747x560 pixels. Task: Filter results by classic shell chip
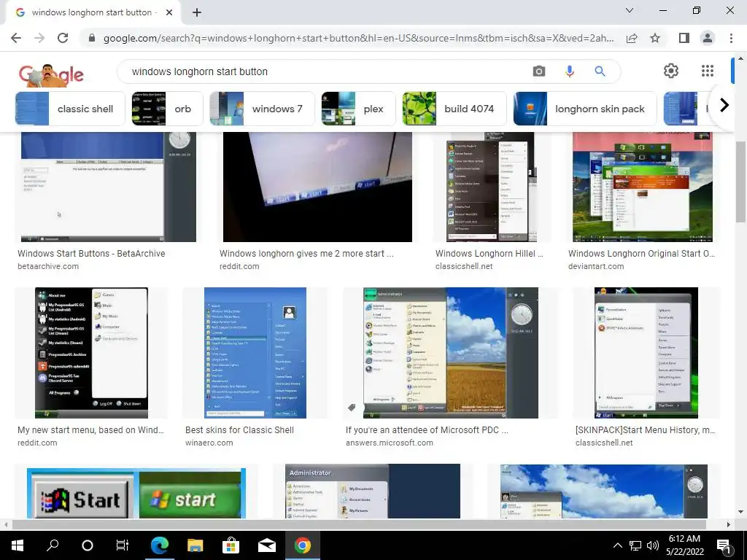(70, 109)
